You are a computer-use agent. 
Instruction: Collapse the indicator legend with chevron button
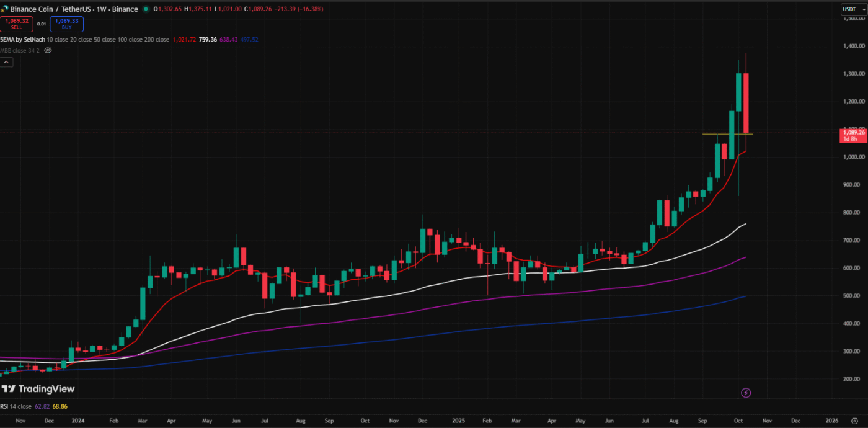(x=6, y=62)
